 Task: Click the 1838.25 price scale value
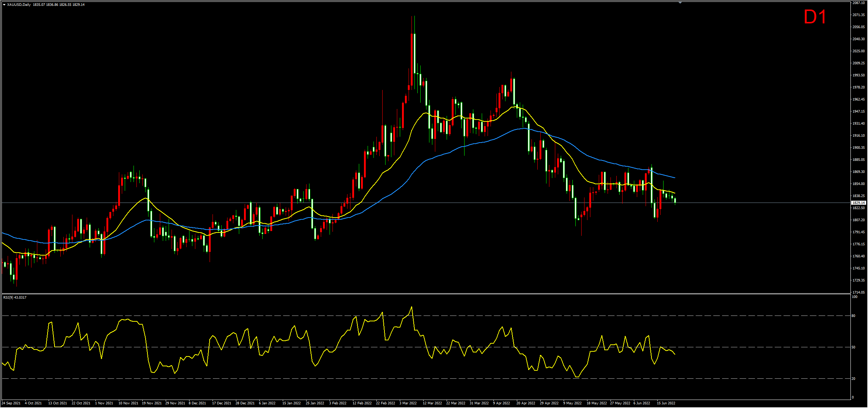[858, 196]
